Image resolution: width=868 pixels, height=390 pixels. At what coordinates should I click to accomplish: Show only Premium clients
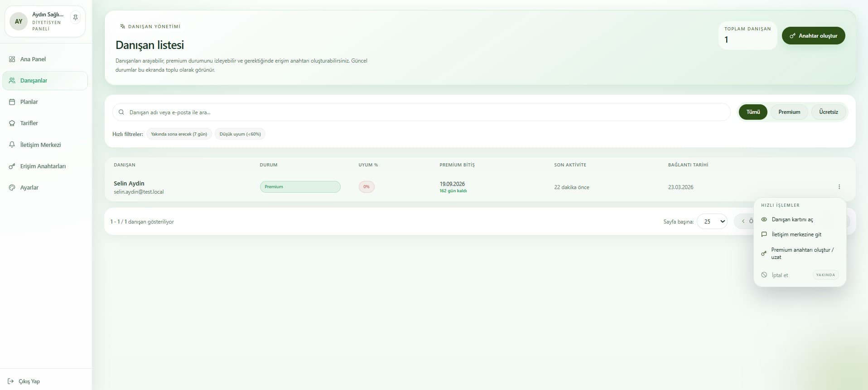point(789,112)
